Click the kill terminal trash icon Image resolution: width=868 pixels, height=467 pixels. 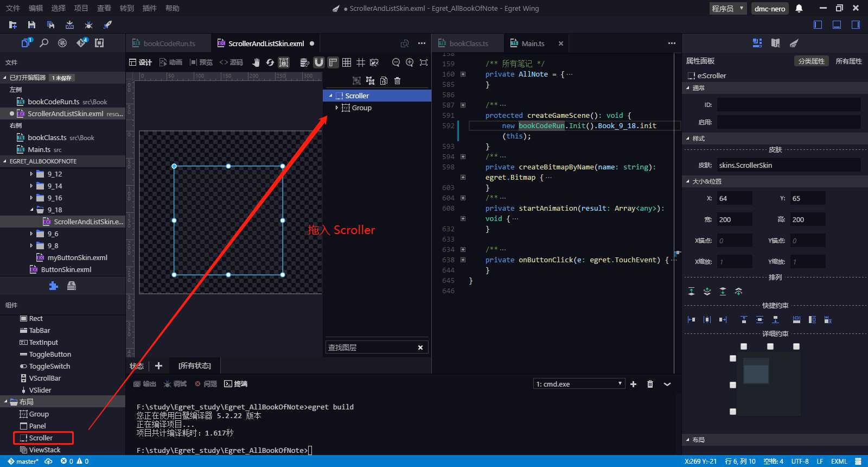[x=650, y=384]
